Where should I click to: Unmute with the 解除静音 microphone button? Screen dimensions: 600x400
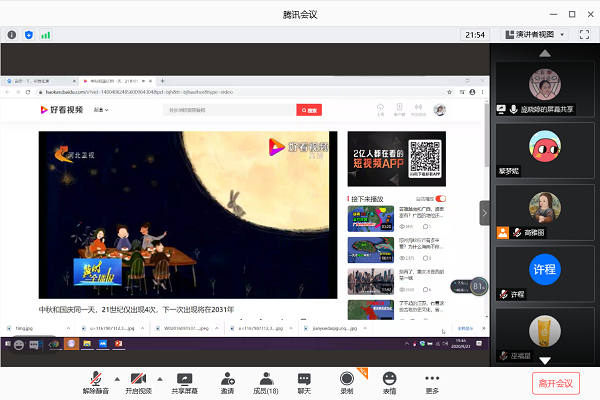pos(96,383)
